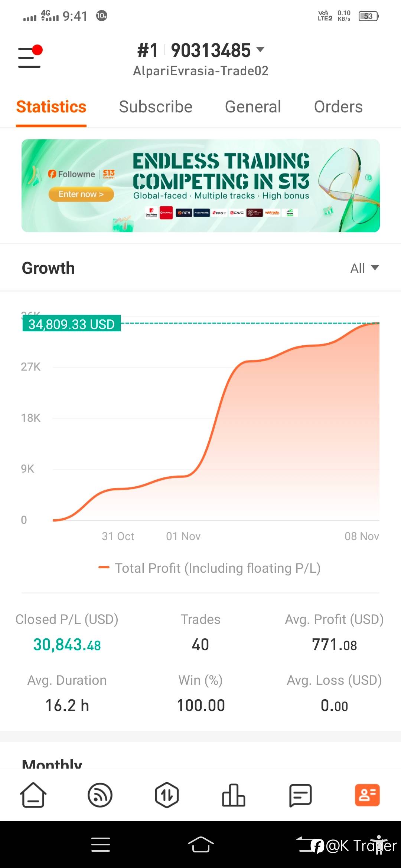Expand the account 90313485 dropdown arrow
This screenshot has height=868, width=401.
point(261,50)
